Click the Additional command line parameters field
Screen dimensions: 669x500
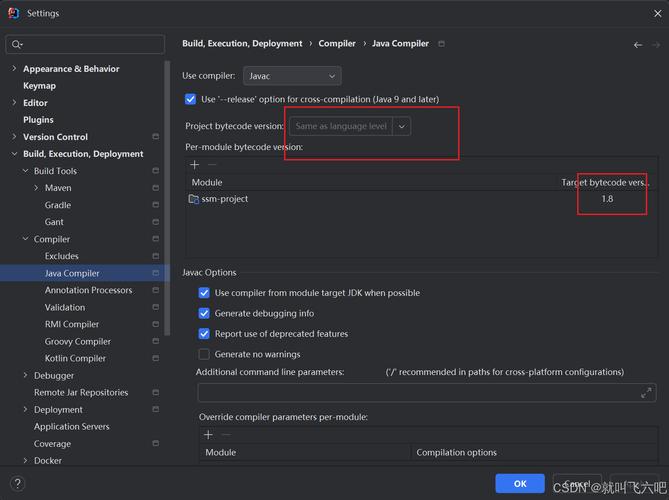pos(427,392)
